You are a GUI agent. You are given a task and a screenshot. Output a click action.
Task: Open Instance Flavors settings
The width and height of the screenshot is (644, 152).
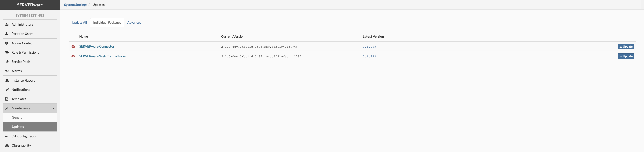30,81
